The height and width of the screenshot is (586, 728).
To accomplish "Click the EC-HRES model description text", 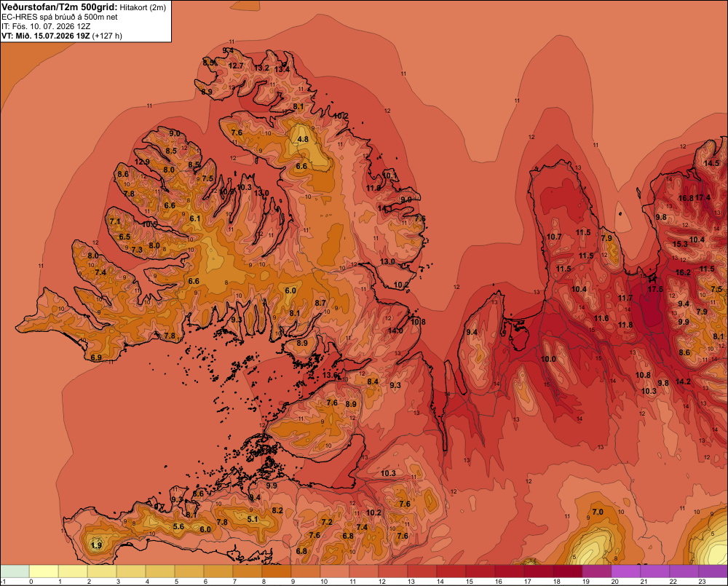I will [x=60, y=17].
